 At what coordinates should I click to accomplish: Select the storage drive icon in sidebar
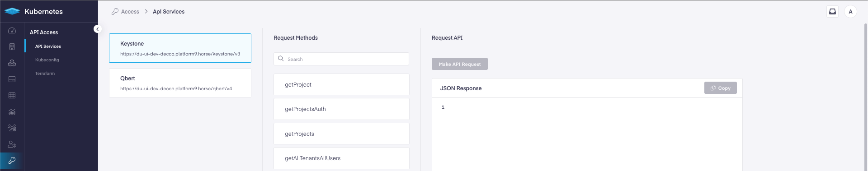pos(12,79)
